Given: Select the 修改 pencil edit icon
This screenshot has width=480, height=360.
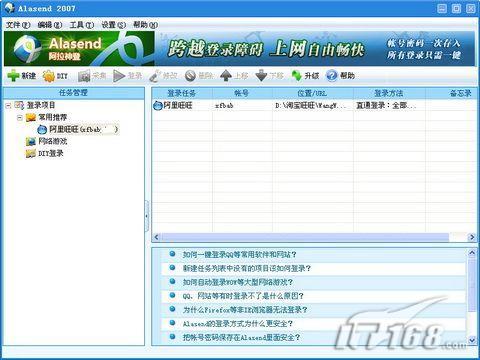Looking at the screenshot, I should click(x=154, y=76).
